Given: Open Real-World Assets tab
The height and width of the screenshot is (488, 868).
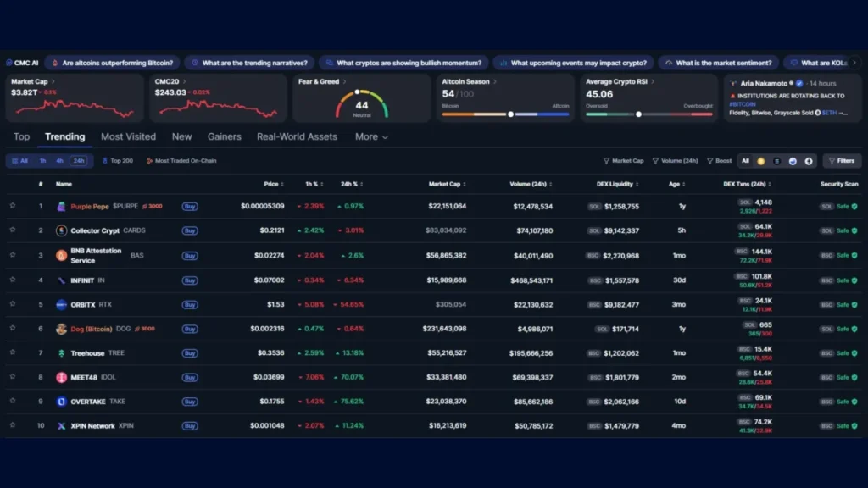Looking at the screenshot, I should click(297, 136).
